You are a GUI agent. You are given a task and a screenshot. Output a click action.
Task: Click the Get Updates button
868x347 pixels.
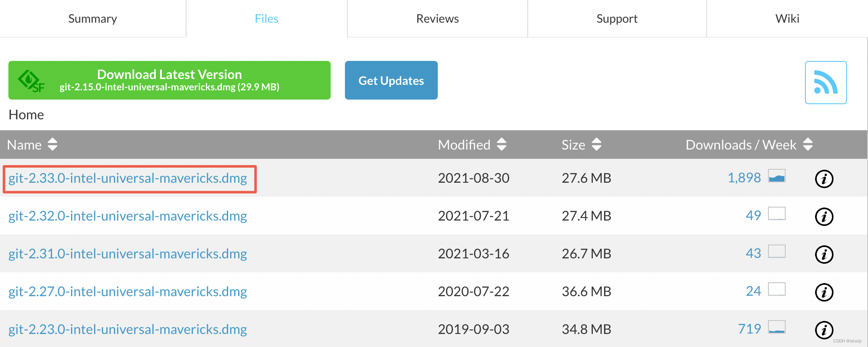coord(391,80)
